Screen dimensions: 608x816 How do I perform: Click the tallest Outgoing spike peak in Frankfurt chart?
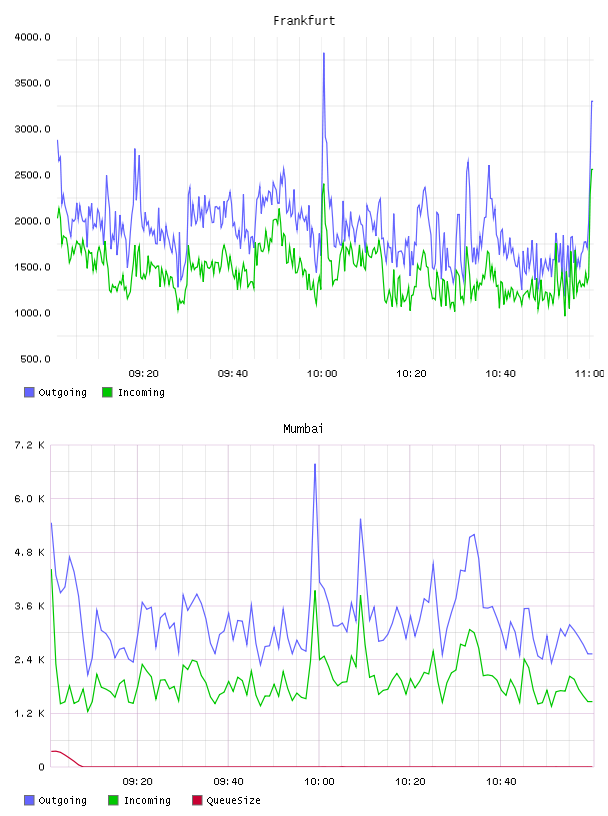324,54
